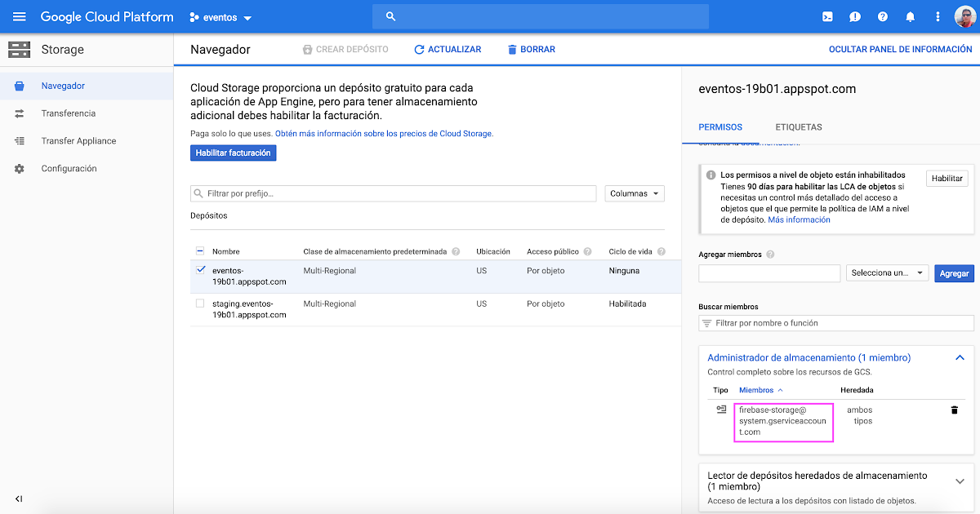980x514 pixels.
Task: Collapse Administrador de almacenamiento section
Action: (960, 357)
